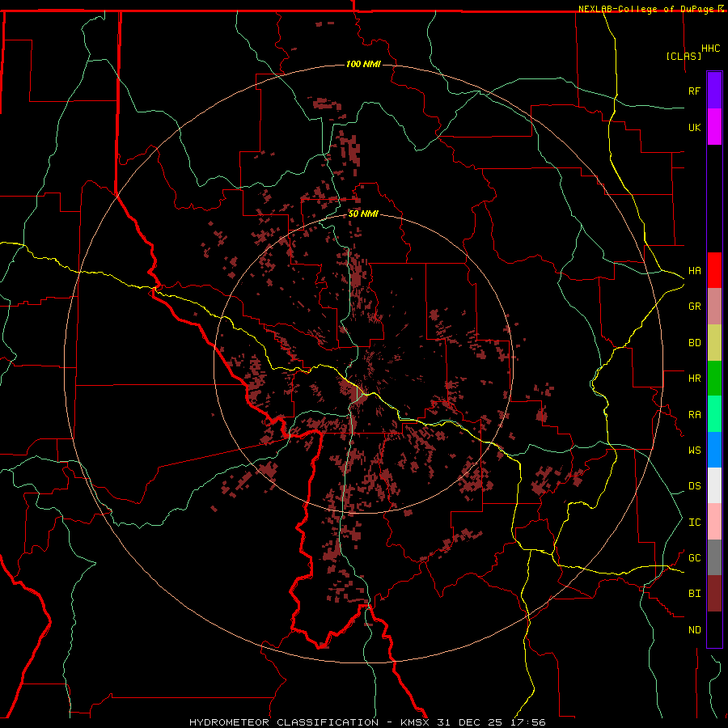Click the DS legend label

[694, 486]
